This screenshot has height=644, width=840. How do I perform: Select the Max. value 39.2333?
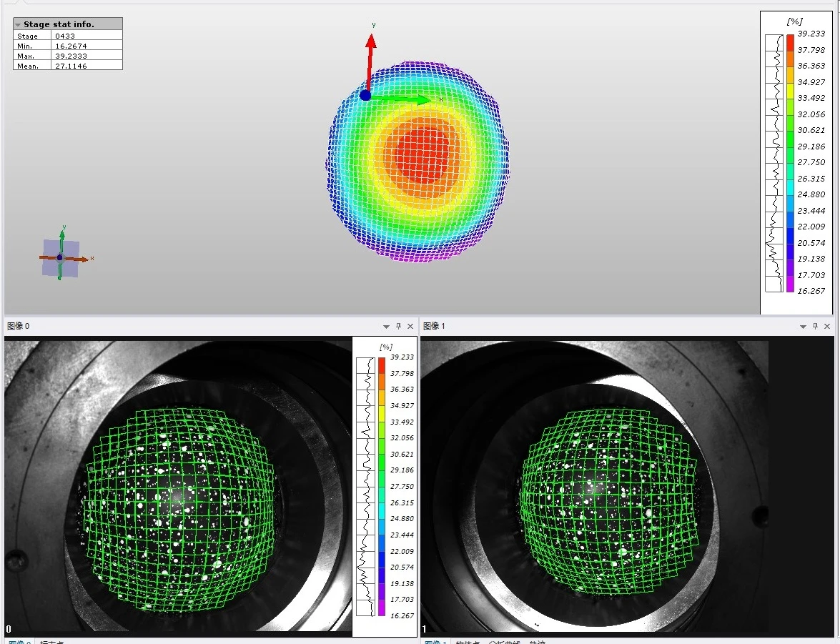[x=71, y=56]
